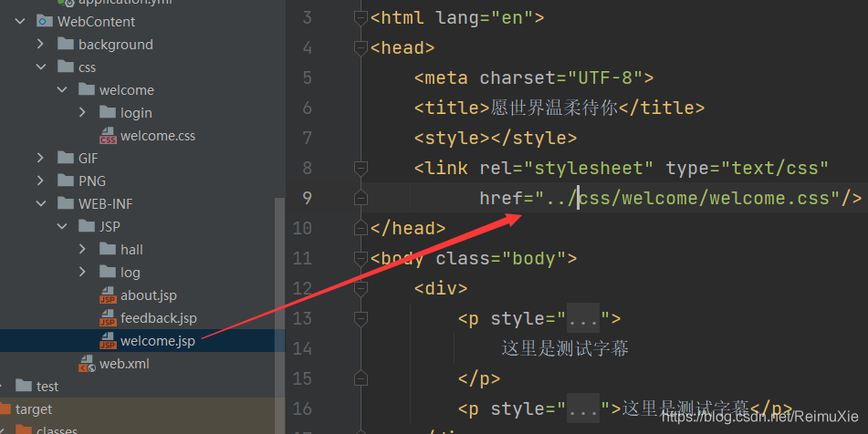Click the orange target folder icon

[x=5, y=408]
